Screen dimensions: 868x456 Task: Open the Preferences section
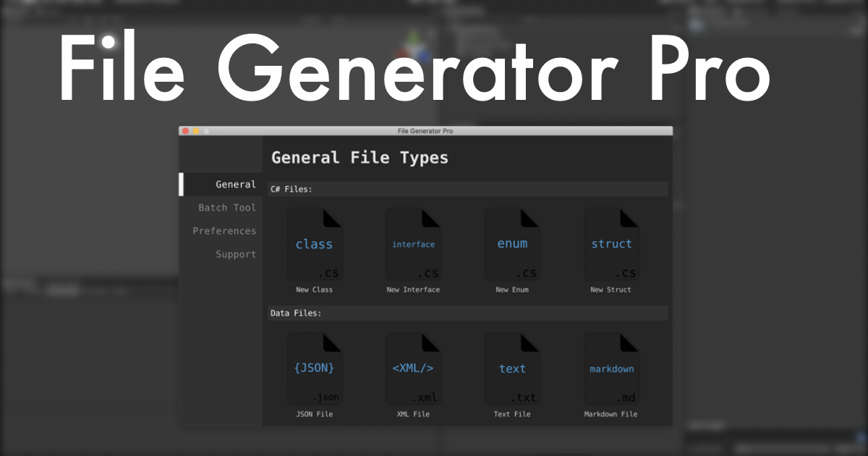(224, 230)
